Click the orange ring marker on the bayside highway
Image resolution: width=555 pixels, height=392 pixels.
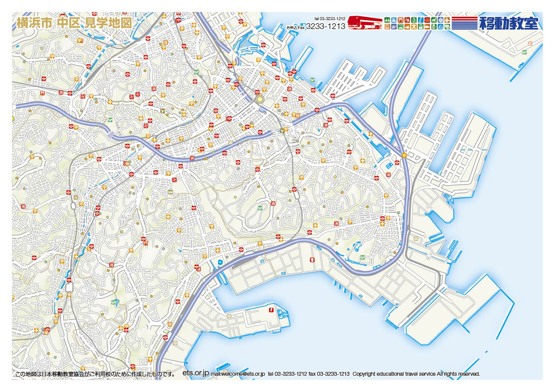tap(404, 155)
